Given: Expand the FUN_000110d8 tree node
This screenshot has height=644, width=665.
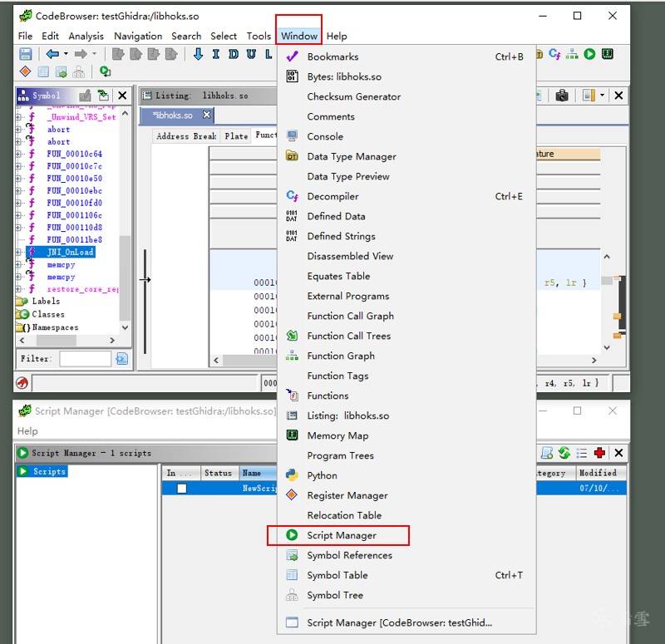Looking at the screenshot, I should tap(18, 227).
